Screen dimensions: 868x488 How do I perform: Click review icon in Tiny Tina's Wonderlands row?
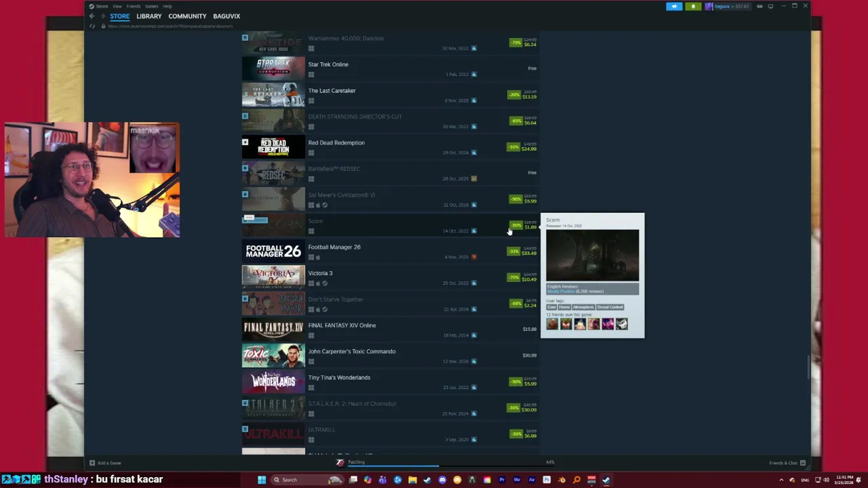click(x=473, y=388)
